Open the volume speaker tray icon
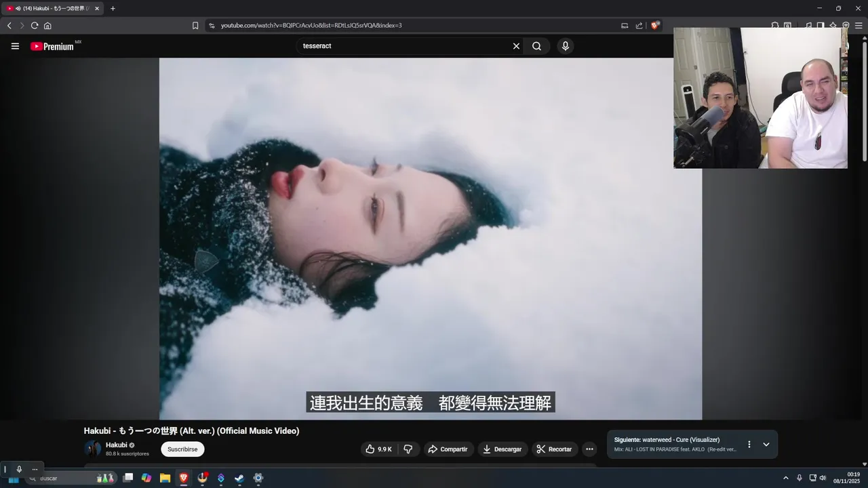 pos(823,478)
